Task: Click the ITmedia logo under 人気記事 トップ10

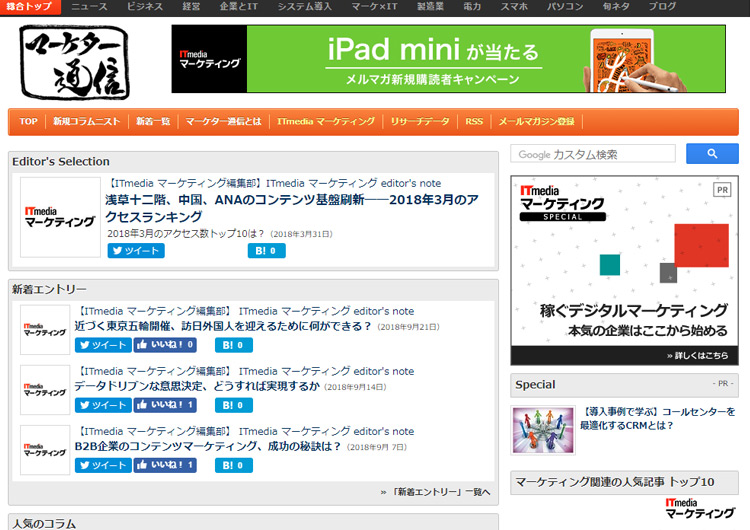Action: coord(700,508)
